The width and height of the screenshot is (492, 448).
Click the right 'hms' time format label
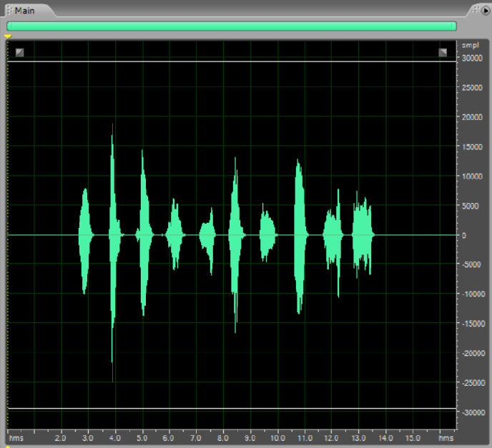pos(446,437)
